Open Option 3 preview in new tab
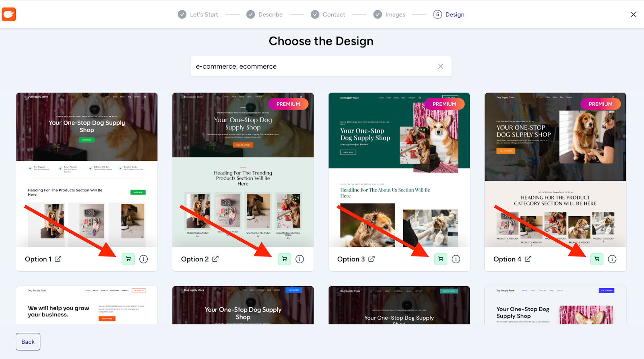 pos(372,259)
